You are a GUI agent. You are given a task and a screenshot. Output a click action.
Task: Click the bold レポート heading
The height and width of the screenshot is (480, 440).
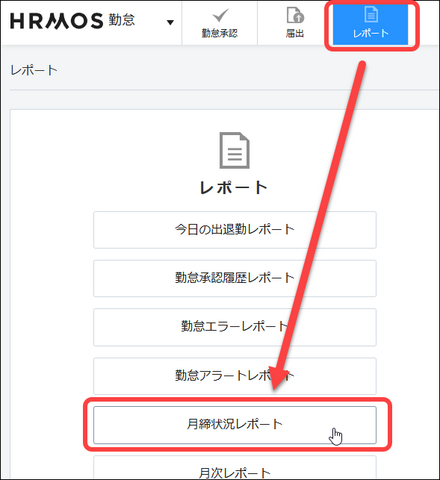click(234, 187)
